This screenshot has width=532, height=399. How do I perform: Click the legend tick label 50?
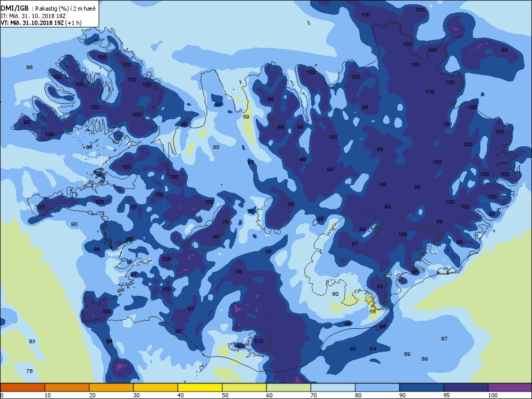(x=225, y=395)
